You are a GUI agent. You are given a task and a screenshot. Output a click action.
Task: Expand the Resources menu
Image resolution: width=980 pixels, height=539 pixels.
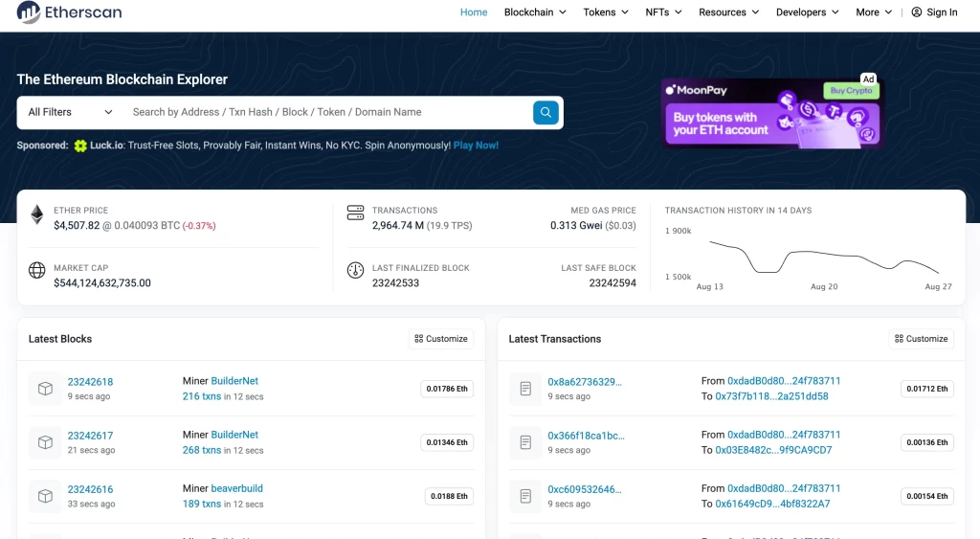coord(728,11)
